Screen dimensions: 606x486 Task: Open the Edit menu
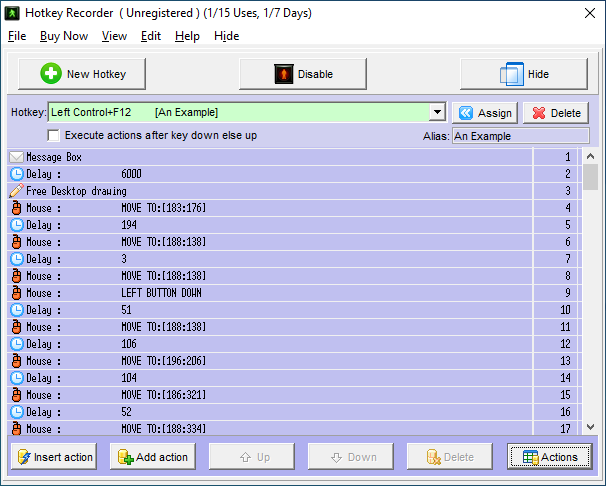151,36
